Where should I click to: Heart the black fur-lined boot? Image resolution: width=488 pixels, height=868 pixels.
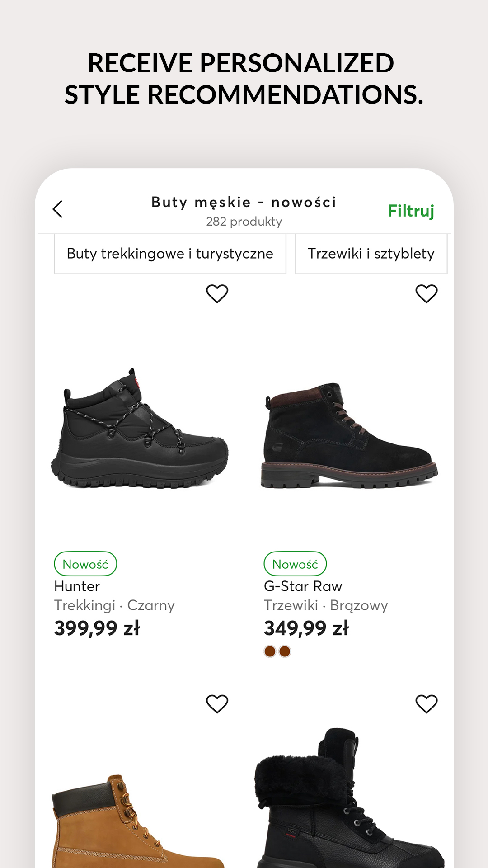click(x=426, y=704)
